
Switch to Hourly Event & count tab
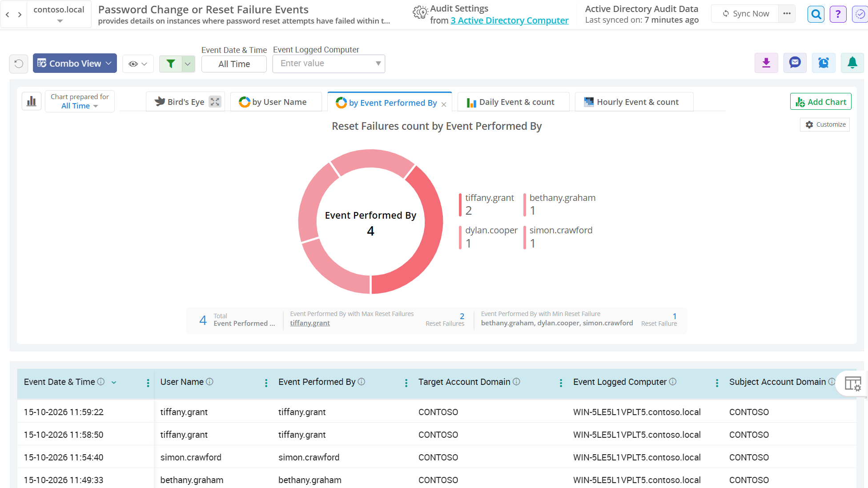pyautogui.click(x=634, y=102)
